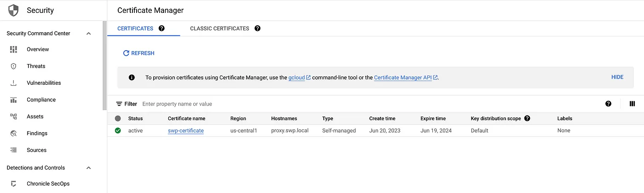
Task: Click help icon beside Certificates tab
Action: pyautogui.click(x=161, y=28)
